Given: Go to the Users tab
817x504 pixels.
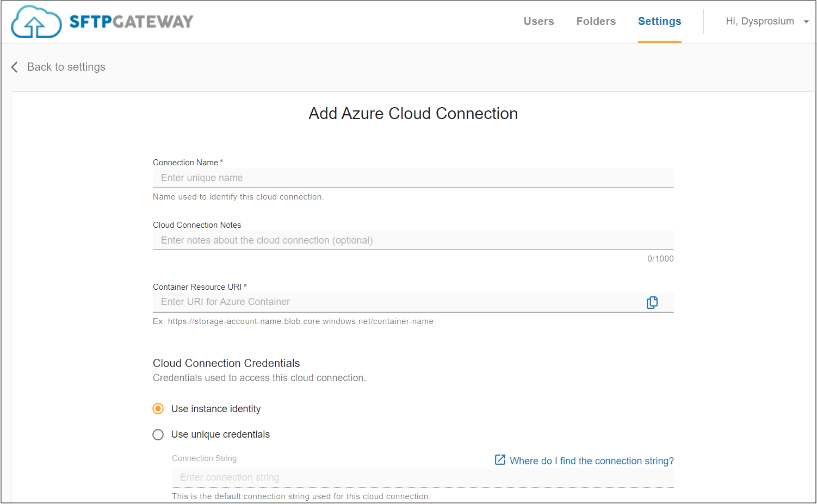Looking at the screenshot, I should [539, 21].
